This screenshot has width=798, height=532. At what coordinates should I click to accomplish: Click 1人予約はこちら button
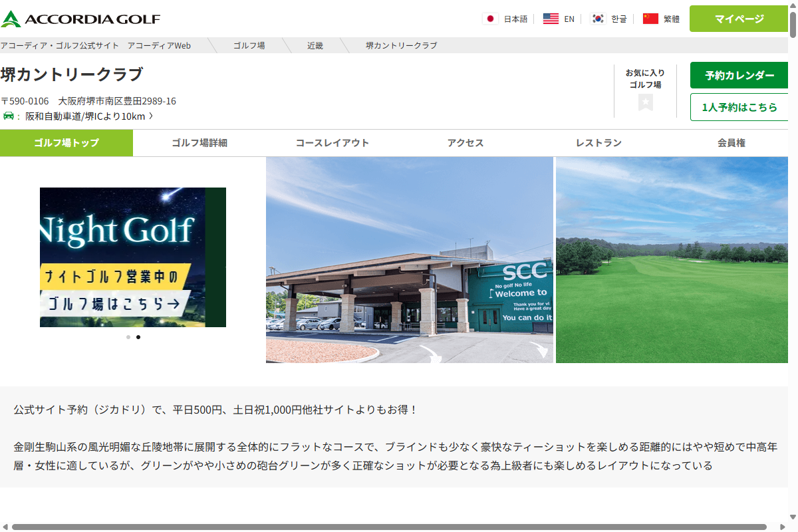739,107
